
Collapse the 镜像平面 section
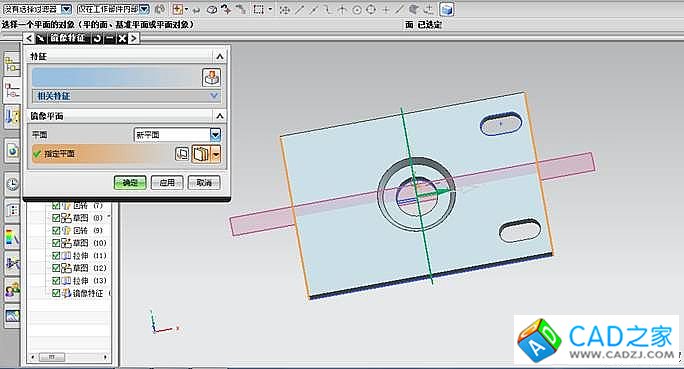point(219,116)
